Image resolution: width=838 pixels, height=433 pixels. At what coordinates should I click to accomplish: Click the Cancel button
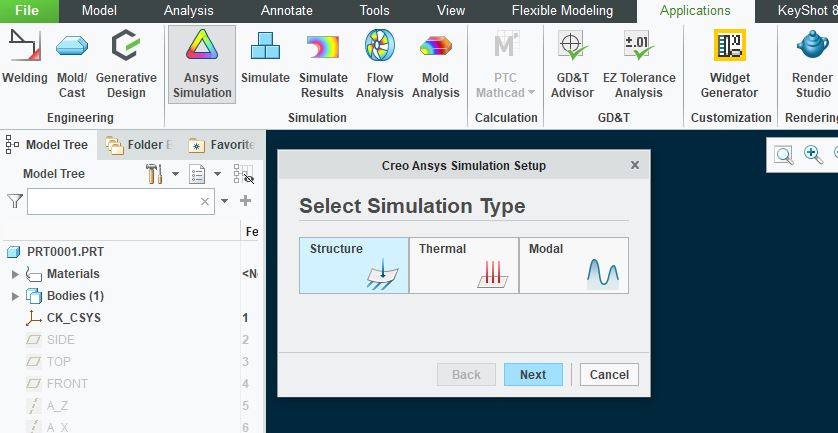(609, 375)
